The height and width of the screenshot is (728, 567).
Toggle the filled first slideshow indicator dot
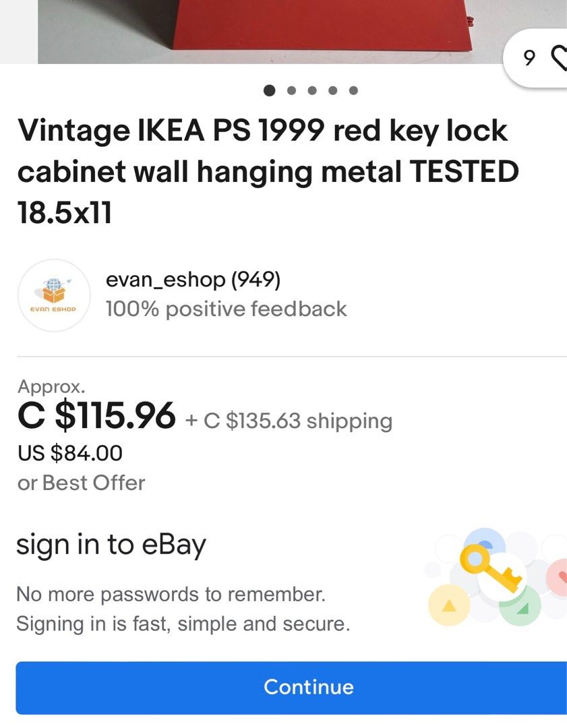pos(269,90)
